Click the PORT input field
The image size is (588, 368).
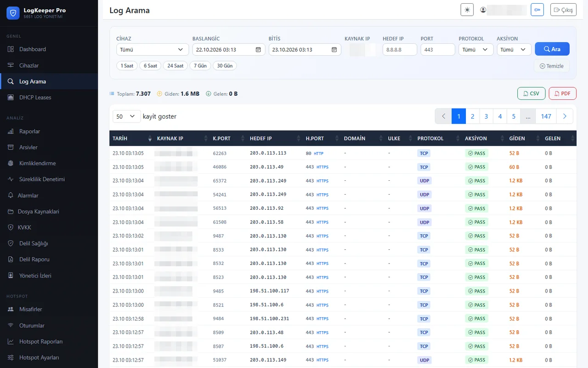[x=438, y=50]
